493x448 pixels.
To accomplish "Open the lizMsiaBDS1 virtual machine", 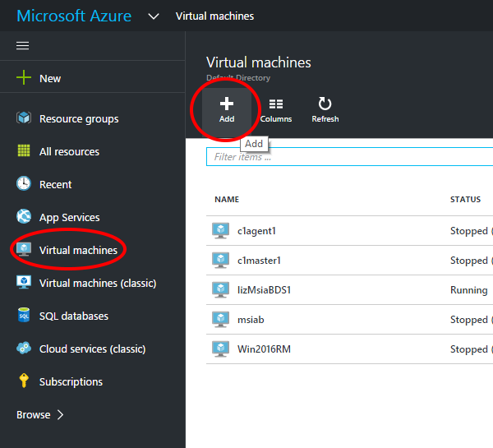I will 264,290.
